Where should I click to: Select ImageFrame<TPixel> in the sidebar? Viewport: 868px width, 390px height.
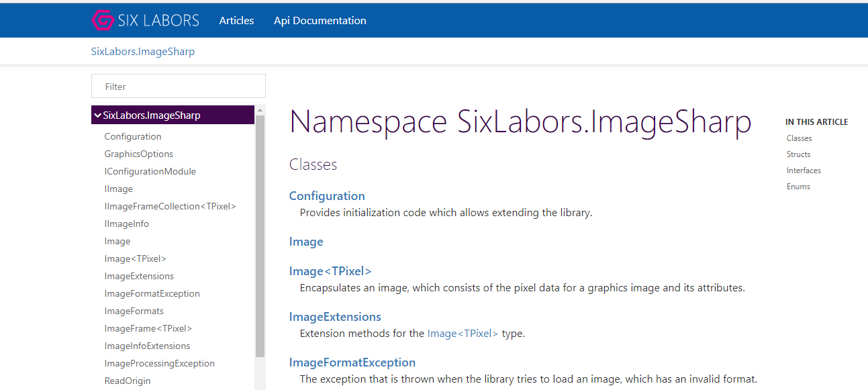[148, 328]
